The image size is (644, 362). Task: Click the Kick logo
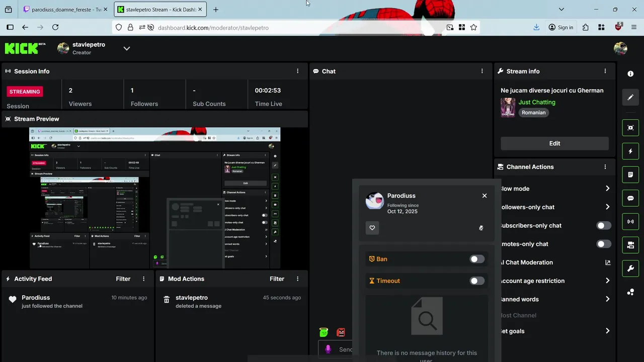[x=25, y=48]
